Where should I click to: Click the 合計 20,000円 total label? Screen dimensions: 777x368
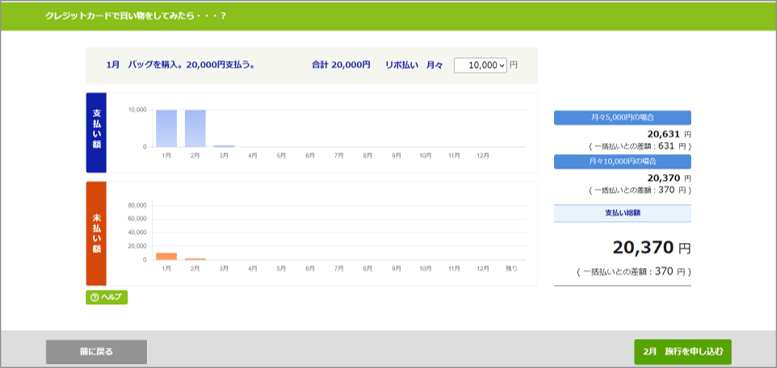(x=341, y=65)
